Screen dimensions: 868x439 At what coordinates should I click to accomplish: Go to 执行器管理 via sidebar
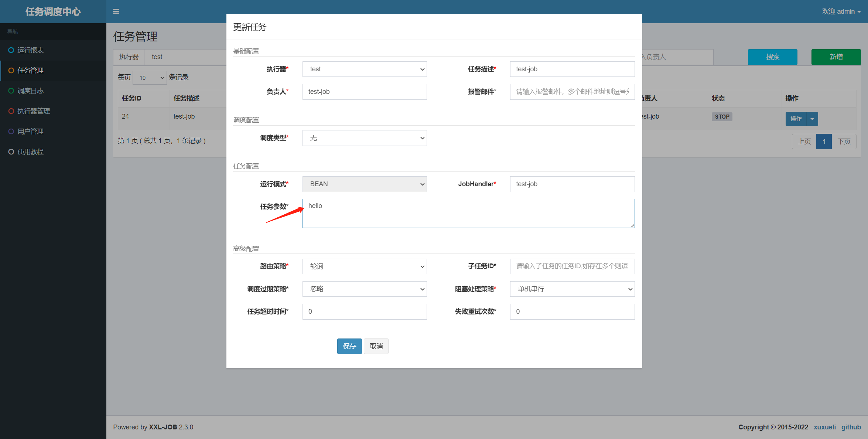pyautogui.click(x=33, y=111)
